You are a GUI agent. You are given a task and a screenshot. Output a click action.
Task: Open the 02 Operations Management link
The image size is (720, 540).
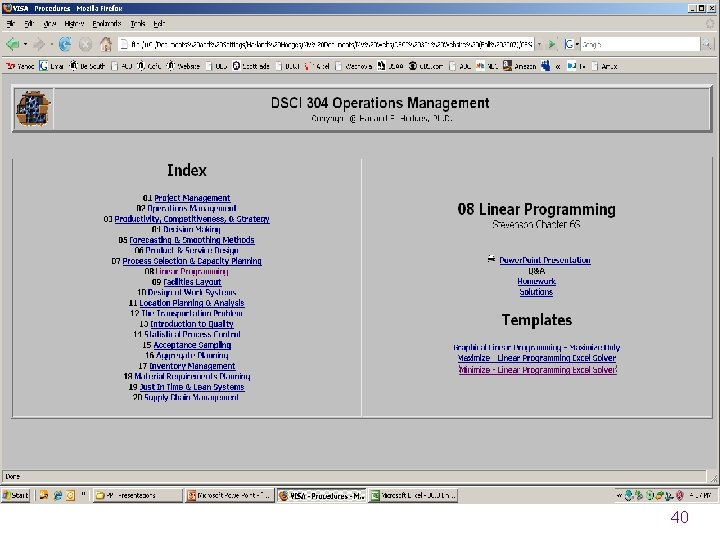(x=192, y=208)
